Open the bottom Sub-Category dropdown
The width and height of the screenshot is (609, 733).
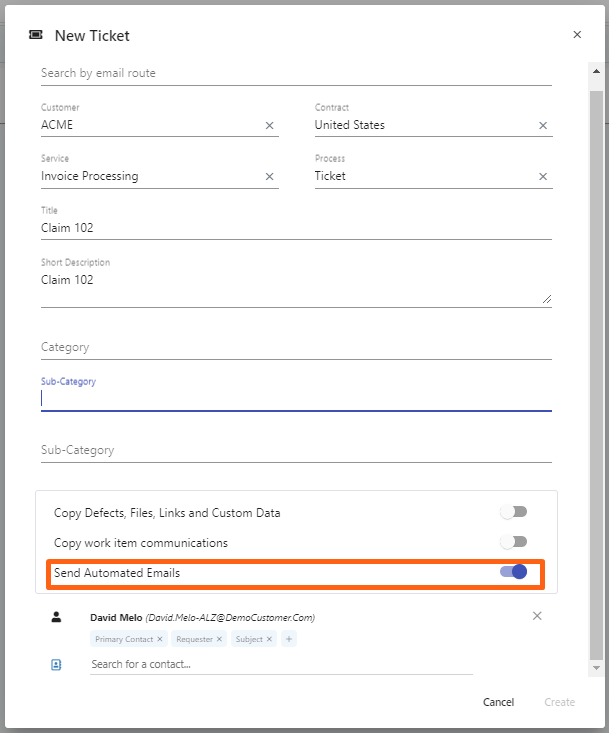pos(296,450)
